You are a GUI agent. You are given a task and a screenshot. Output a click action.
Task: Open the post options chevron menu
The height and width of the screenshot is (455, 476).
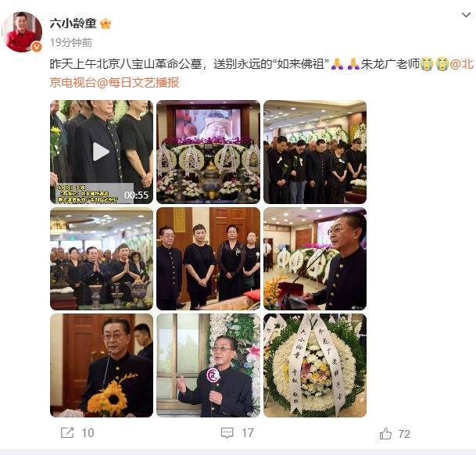tap(466, 15)
